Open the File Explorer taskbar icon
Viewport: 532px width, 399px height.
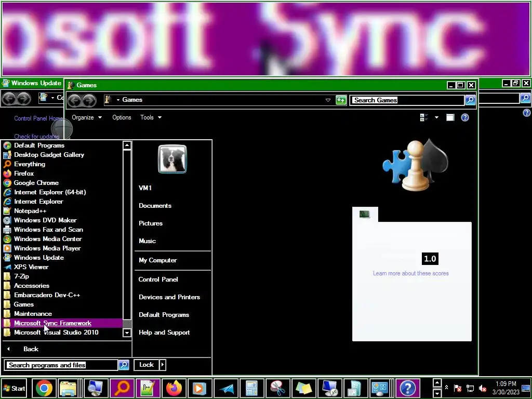68,388
